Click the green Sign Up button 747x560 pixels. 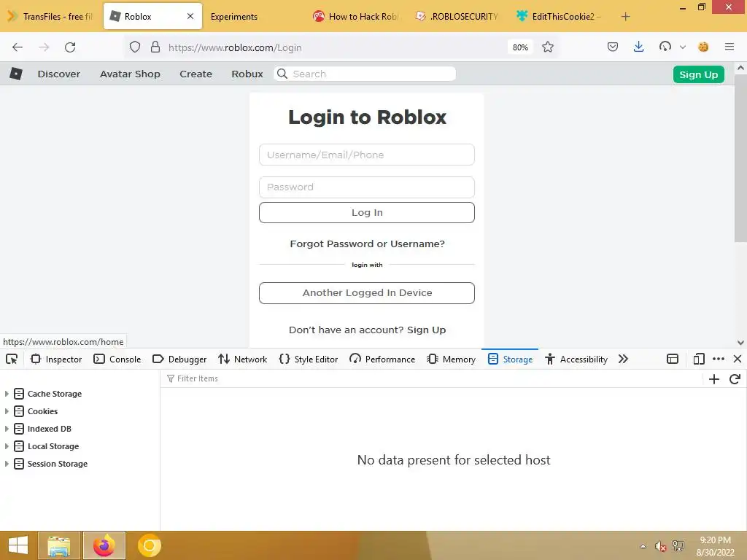click(x=698, y=74)
